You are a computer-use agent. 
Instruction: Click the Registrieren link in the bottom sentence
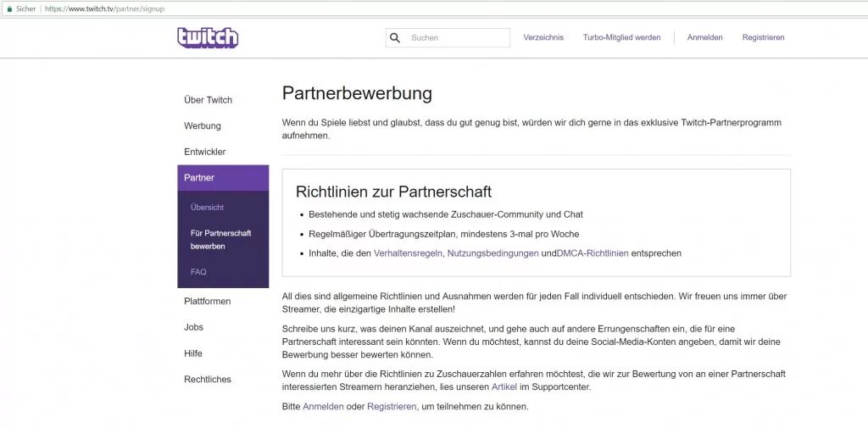pyautogui.click(x=392, y=407)
